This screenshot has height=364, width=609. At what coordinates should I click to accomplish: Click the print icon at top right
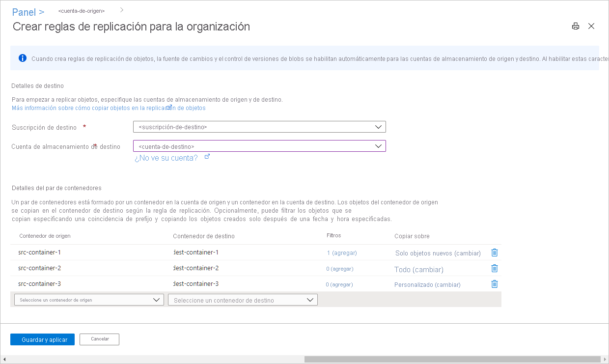point(575,26)
